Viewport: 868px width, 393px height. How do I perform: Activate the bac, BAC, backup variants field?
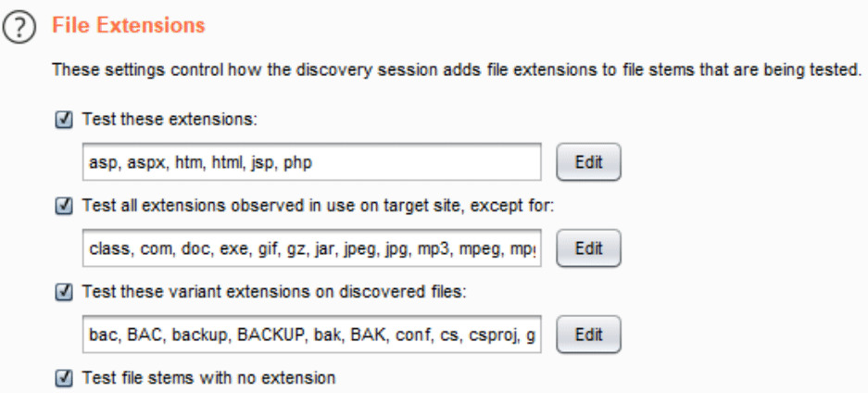[312, 335]
